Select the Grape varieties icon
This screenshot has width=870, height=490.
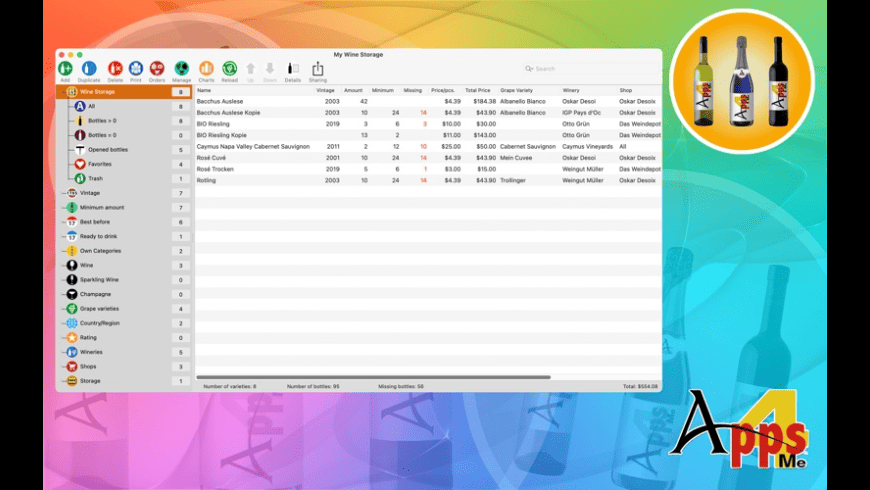[72, 309]
